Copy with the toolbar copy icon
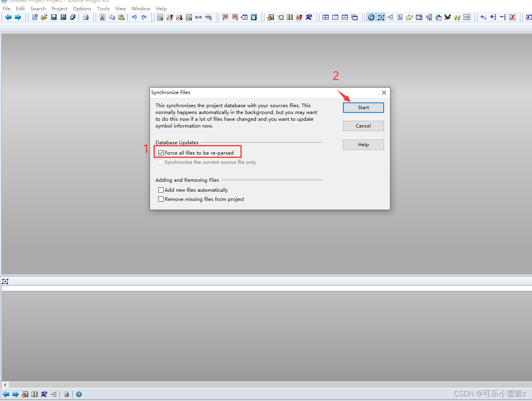The height and width of the screenshot is (401, 532). coord(112,17)
